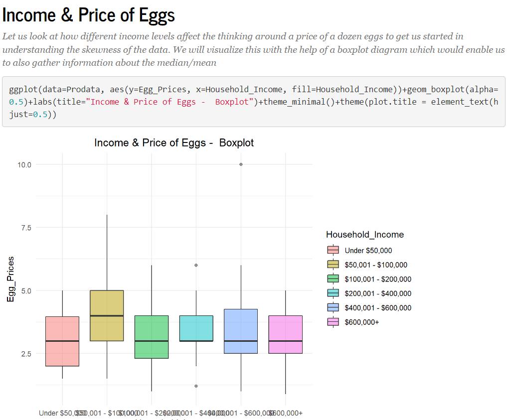Click the Household_Income legend title
Image resolution: width=512 pixels, height=420 pixels.
tap(365, 235)
